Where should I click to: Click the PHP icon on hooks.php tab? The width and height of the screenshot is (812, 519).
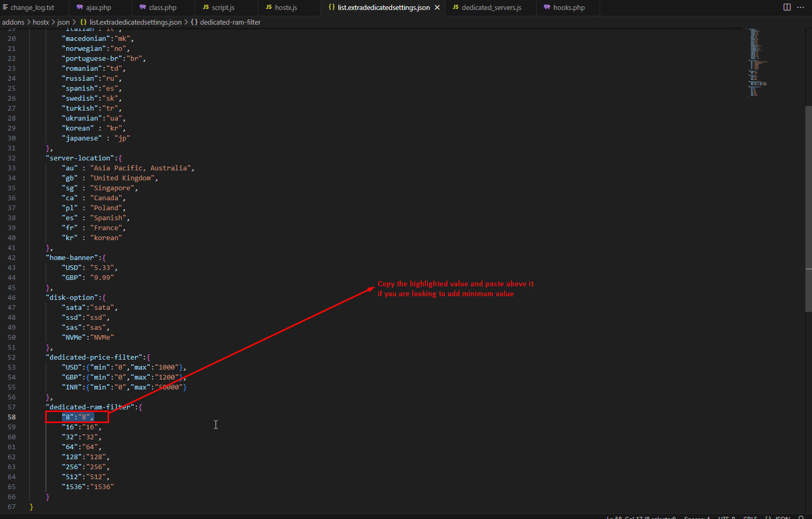point(547,7)
